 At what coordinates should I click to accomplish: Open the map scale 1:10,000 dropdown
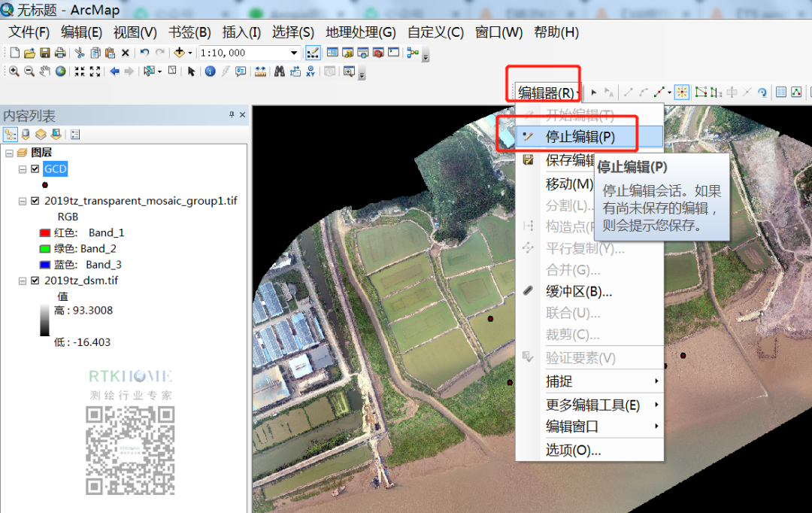click(295, 53)
